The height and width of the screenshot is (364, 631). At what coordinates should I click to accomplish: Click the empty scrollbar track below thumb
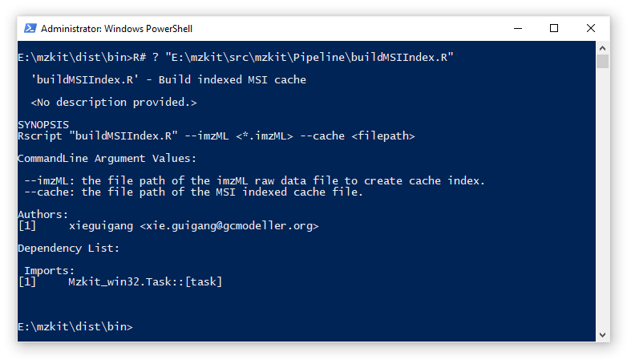603,200
